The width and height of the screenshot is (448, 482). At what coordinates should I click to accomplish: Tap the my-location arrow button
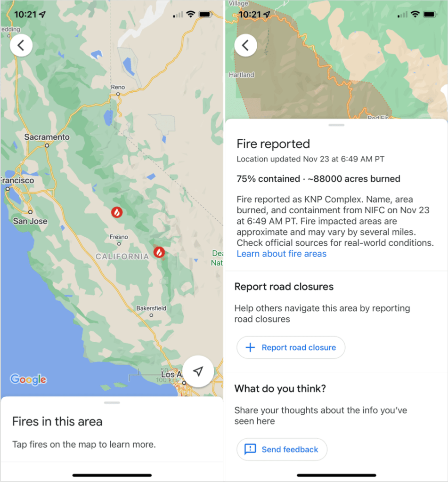(198, 371)
